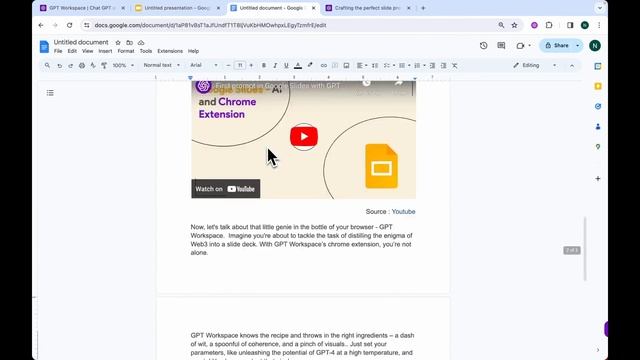Bookmark this page with star

(x=514, y=25)
